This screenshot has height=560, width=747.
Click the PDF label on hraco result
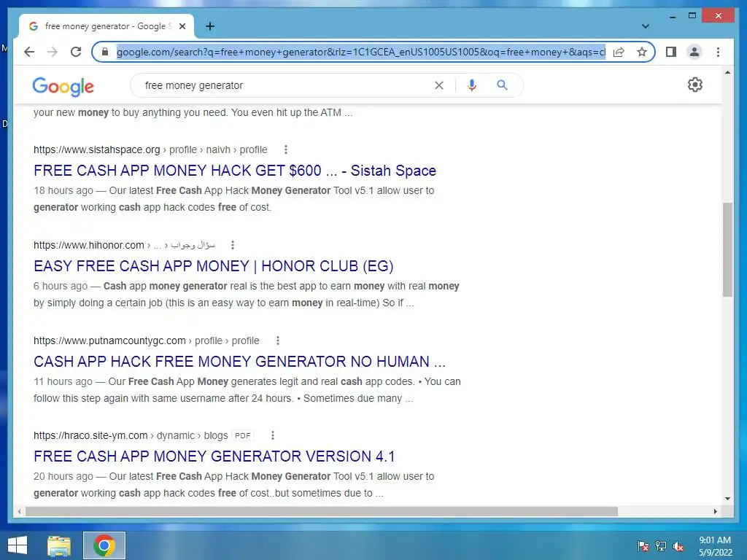point(242,435)
